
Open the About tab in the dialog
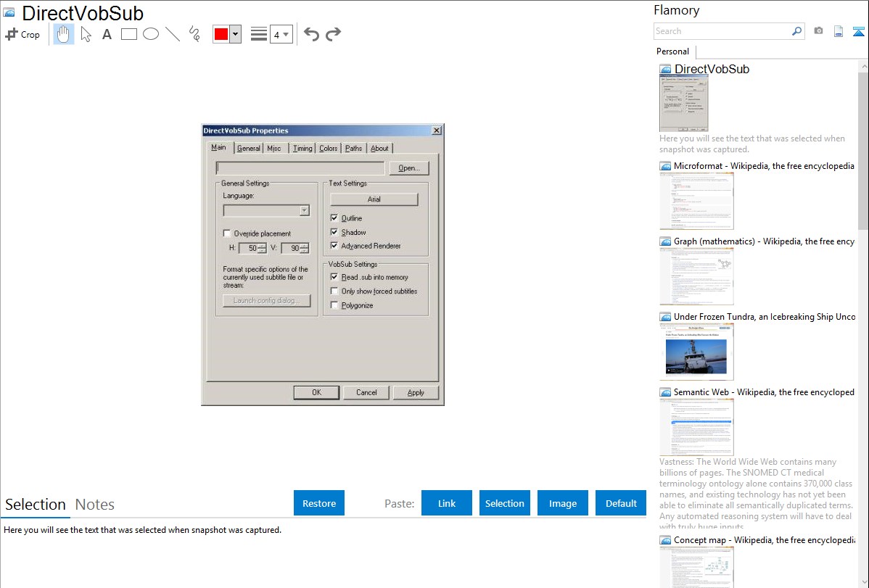[x=379, y=148]
